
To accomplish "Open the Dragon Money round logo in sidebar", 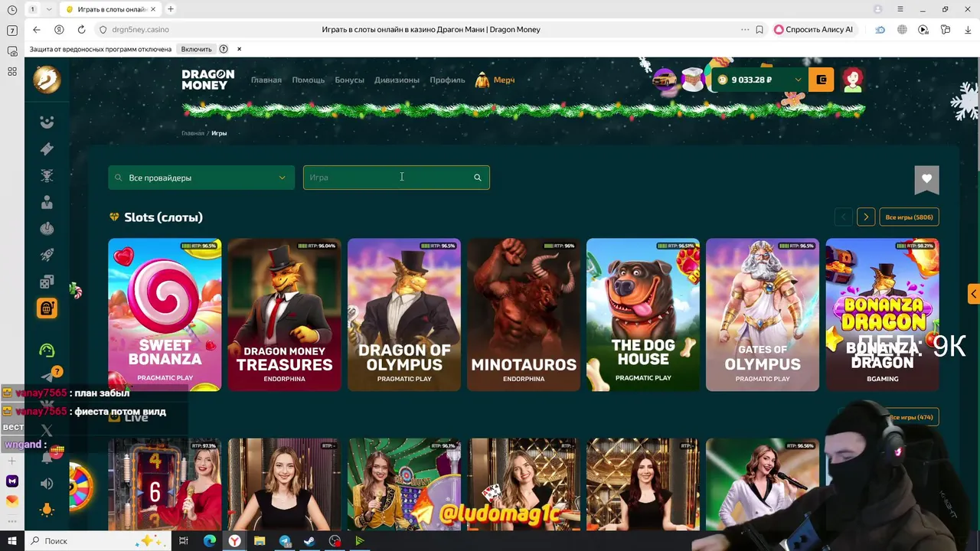I will tap(47, 80).
